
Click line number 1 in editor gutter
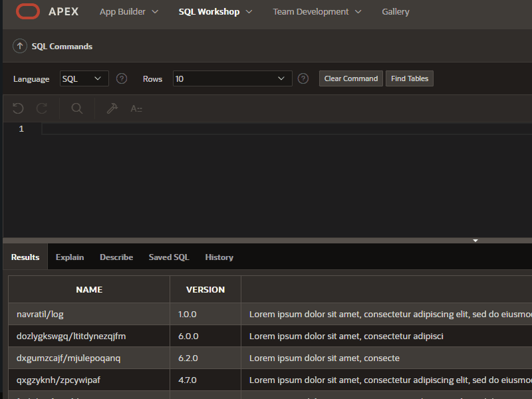(21, 129)
